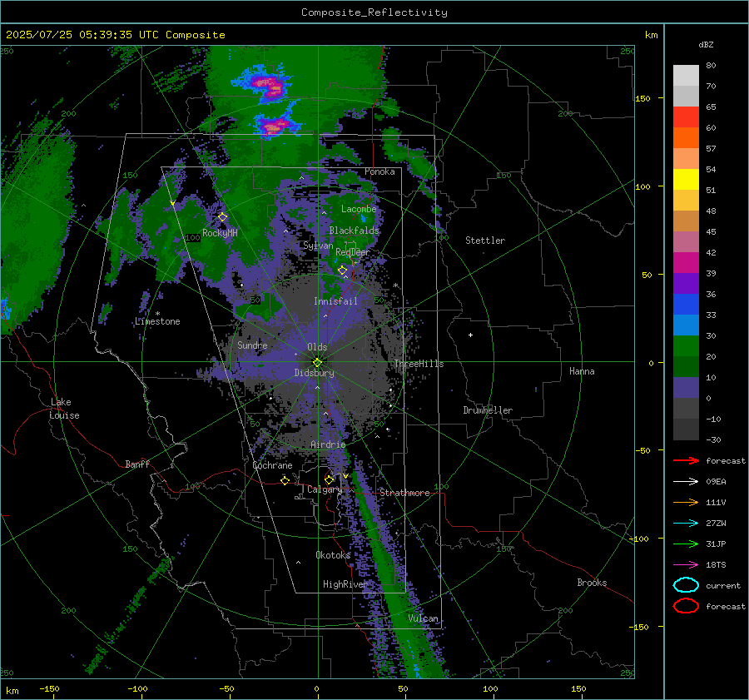Select the Innisfail city label

coord(335,301)
